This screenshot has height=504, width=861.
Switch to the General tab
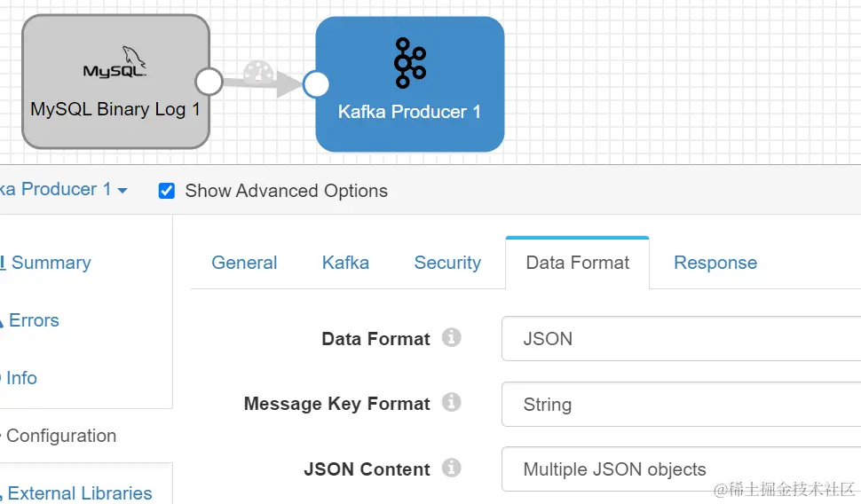[244, 263]
